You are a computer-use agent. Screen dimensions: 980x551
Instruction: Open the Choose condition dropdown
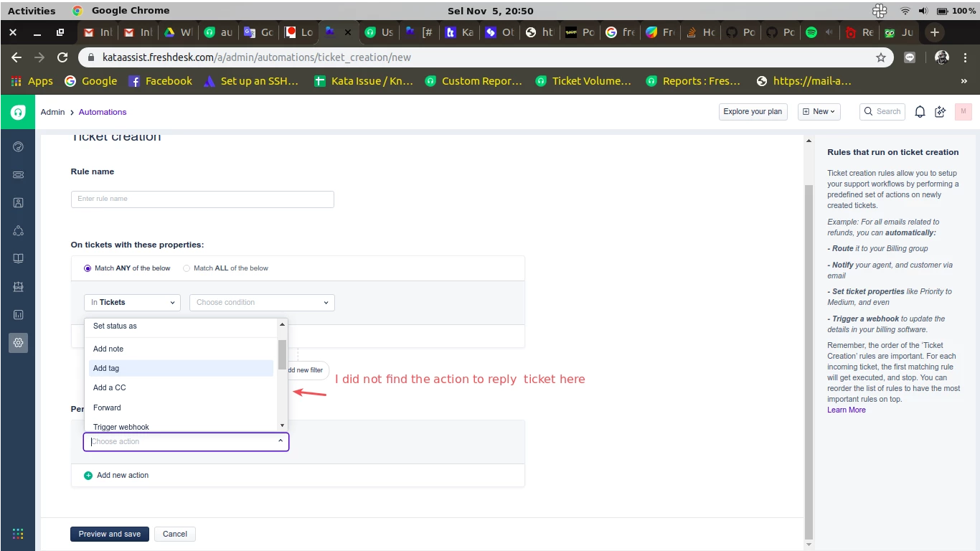pos(262,302)
